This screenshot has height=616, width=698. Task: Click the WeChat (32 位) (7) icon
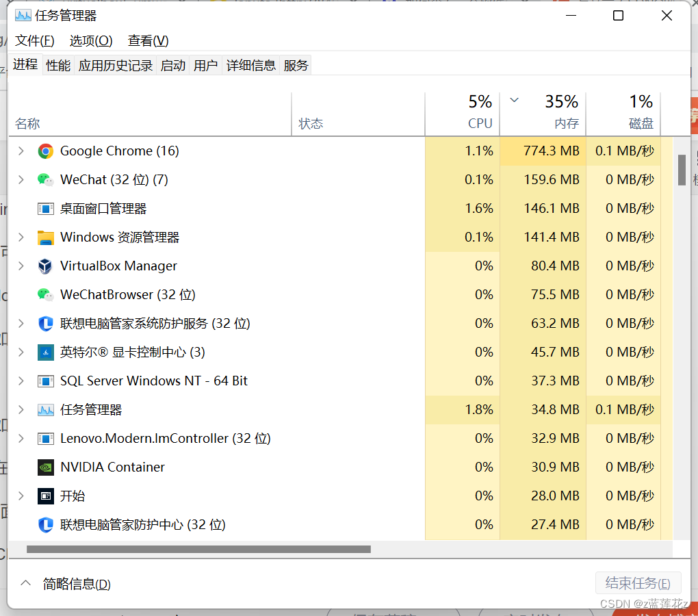tap(45, 180)
